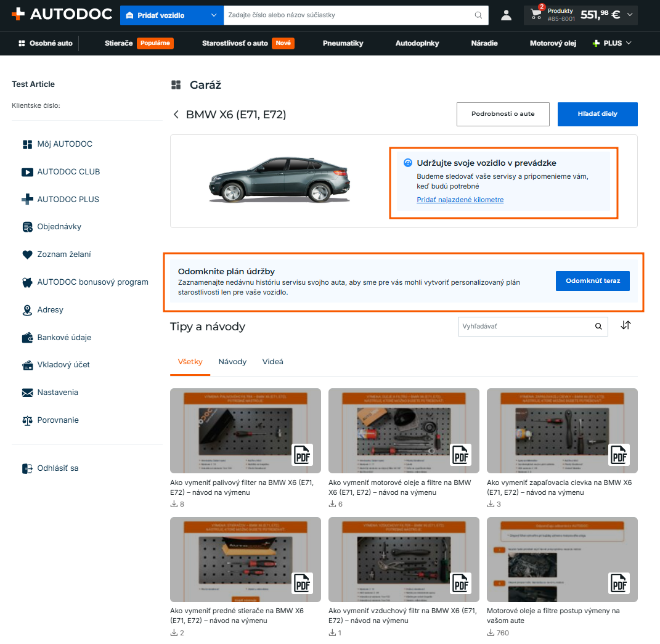Open the shopping cart icon

point(537,15)
